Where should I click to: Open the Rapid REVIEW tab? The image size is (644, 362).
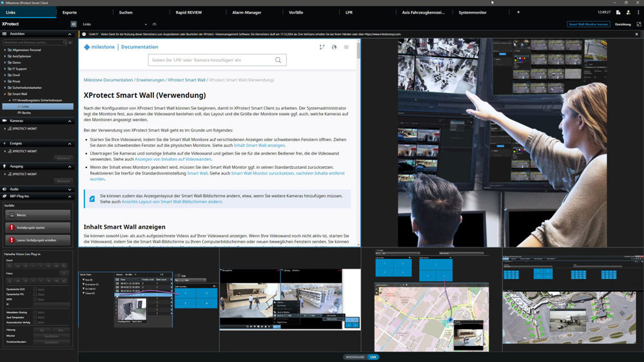click(x=189, y=12)
